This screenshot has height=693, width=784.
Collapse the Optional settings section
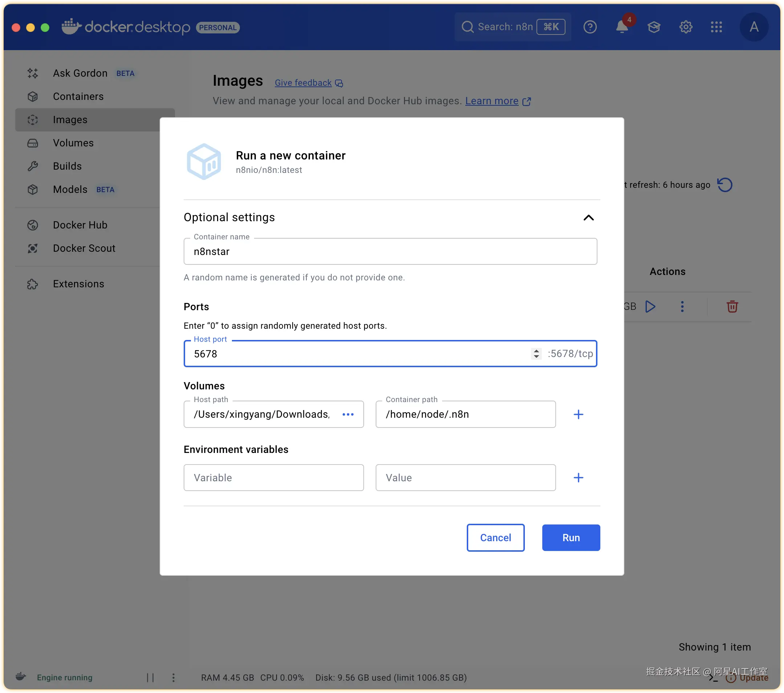(588, 218)
